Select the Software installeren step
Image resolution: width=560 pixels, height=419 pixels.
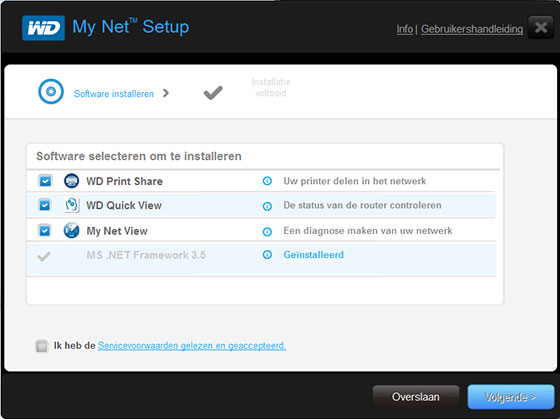(x=114, y=94)
